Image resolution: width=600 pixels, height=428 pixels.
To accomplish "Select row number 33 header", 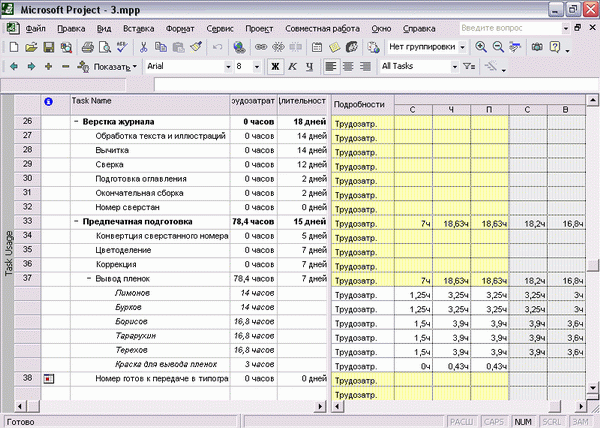I will click(27, 221).
